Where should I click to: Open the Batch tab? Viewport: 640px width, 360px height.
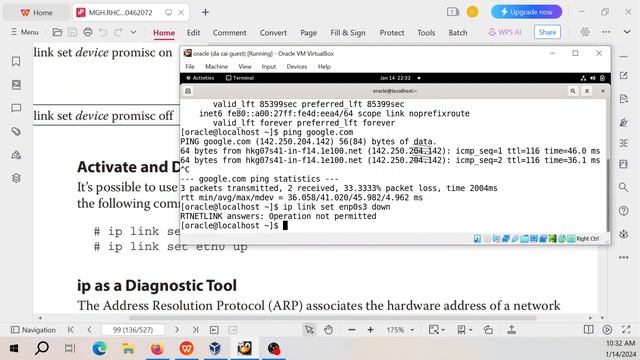coord(458,33)
